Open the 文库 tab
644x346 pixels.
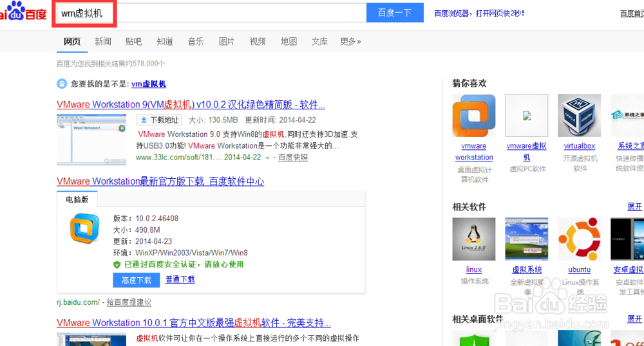(x=319, y=41)
